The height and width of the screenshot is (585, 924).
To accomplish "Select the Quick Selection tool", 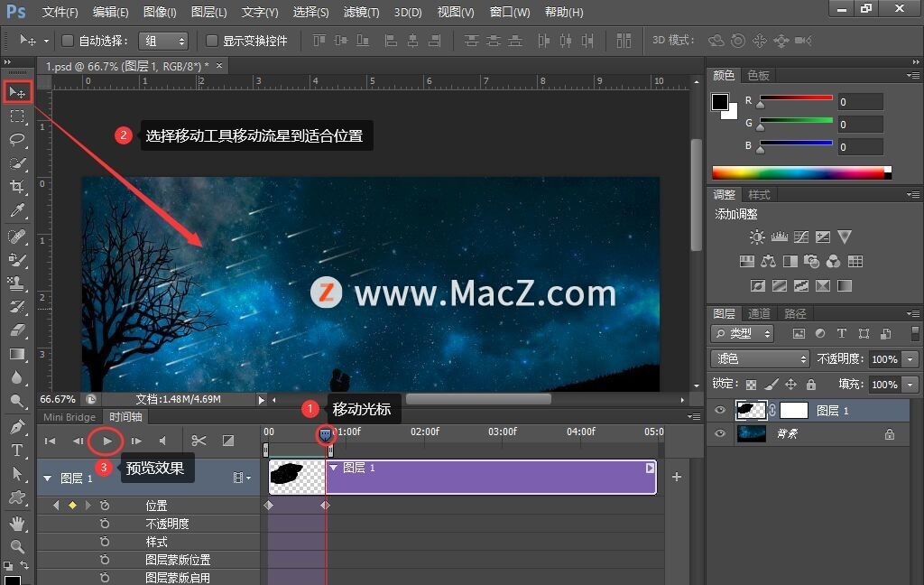I will (17, 163).
